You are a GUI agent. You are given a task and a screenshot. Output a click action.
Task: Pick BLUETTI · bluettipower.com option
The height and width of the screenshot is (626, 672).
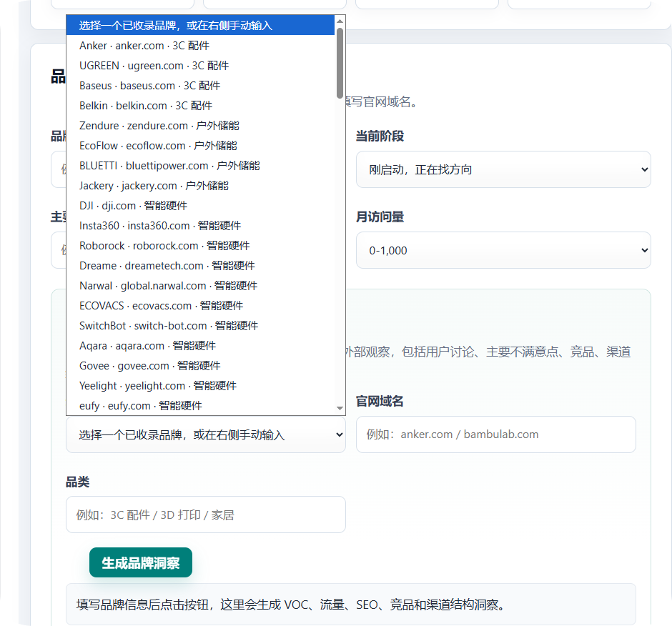[x=200, y=165]
